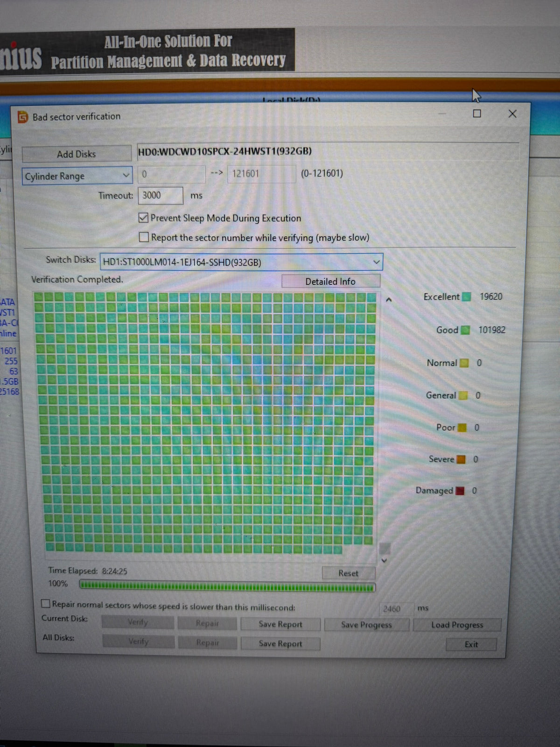The image size is (560, 747).
Task: Click the start cylinder field showing 0
Action: click(171, 174)
